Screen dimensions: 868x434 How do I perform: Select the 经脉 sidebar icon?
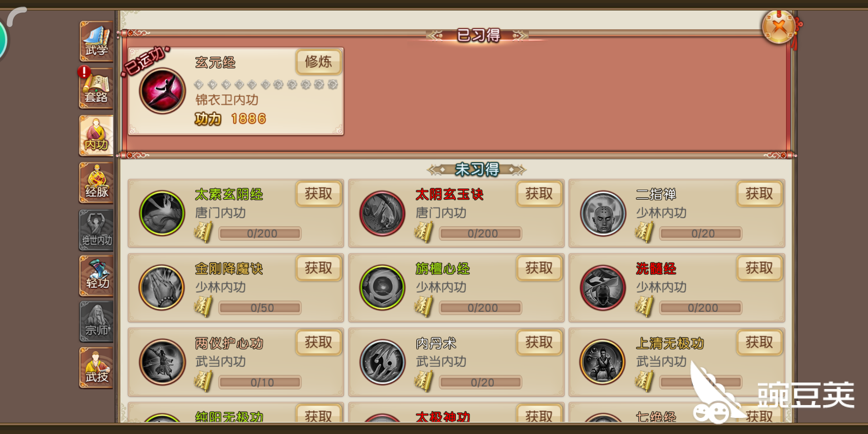coord(96,183)
